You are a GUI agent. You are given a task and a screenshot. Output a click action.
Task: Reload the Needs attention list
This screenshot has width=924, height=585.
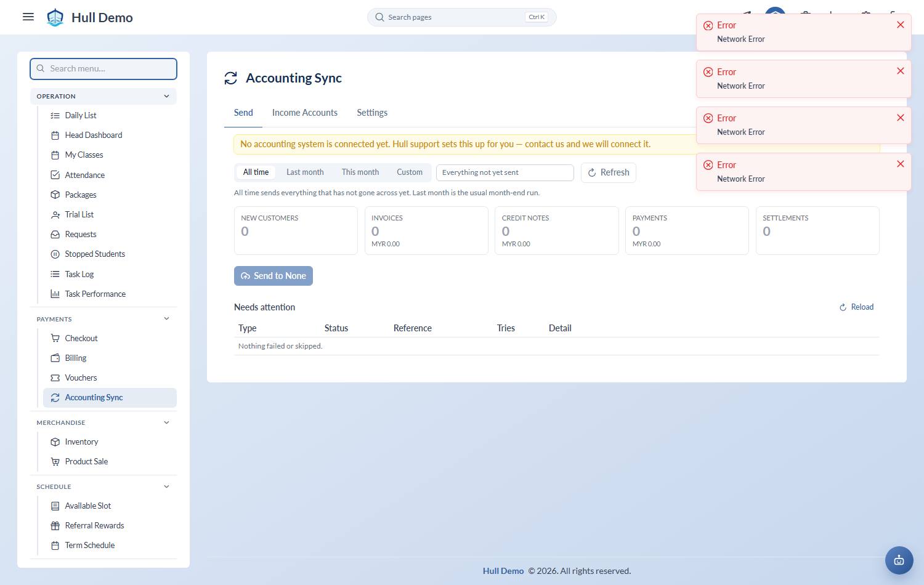(x=856, y=307)
